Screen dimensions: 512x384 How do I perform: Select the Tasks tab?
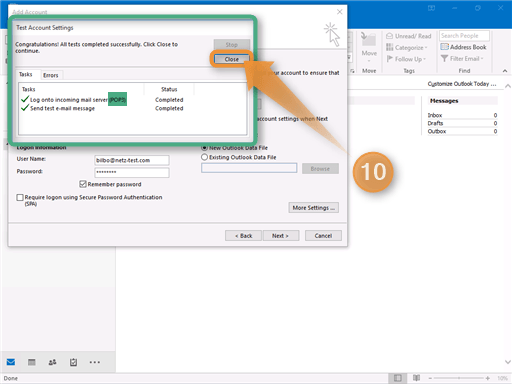(x=26, y=74)
